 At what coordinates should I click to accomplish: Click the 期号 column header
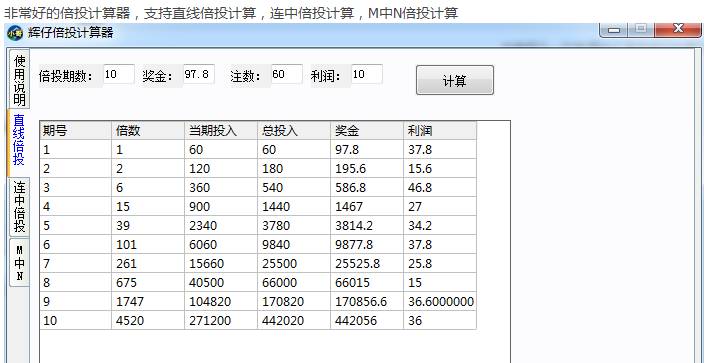[x=75, y=130]
